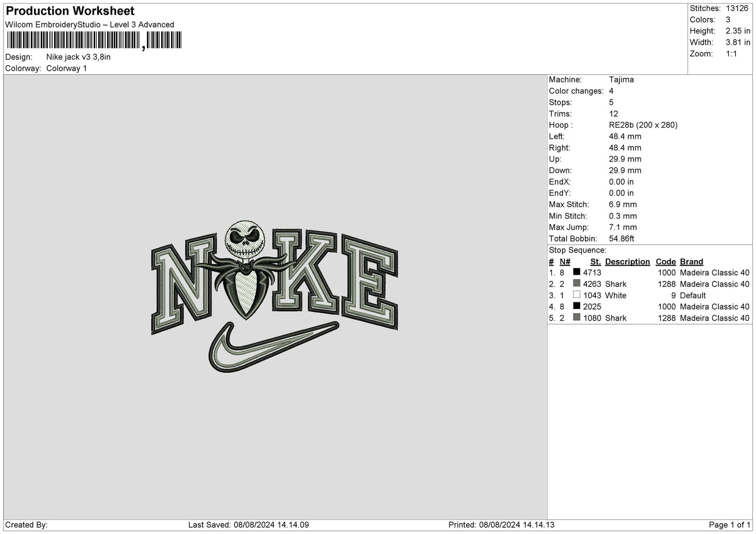Click the 'Stop Sequence:' label
This screenshot has height=534, width=756.
click(578, 250)
